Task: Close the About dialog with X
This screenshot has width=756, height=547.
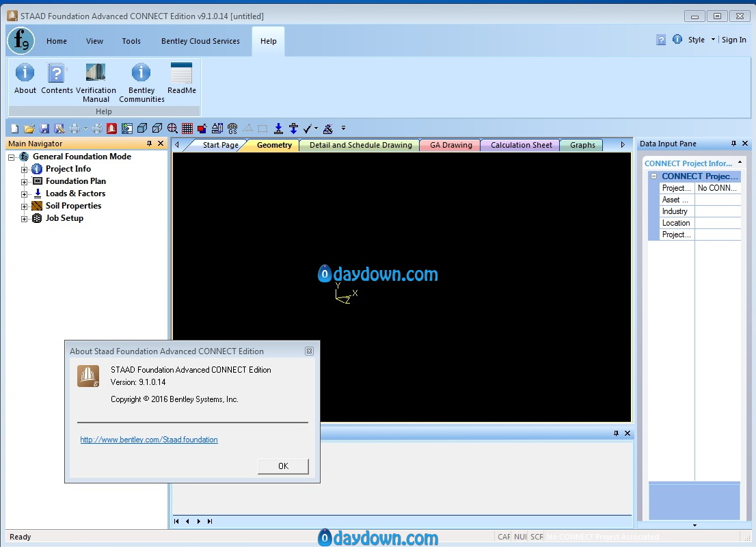Action: 309,351
